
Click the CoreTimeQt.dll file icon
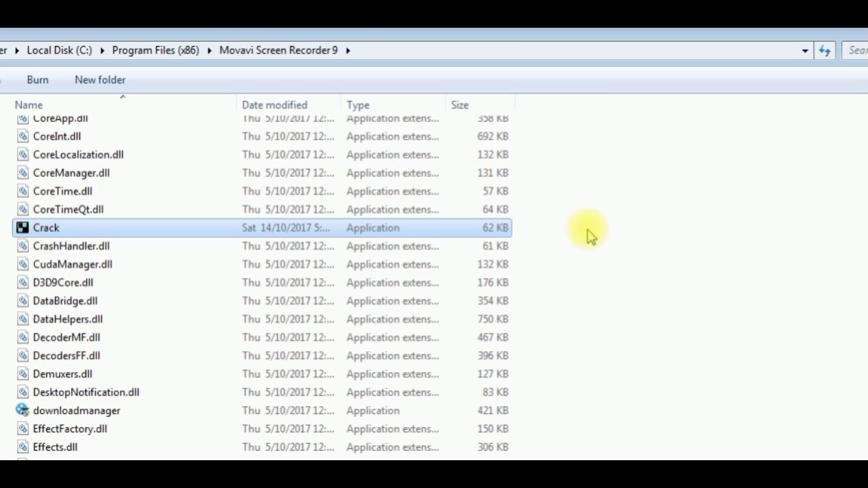[22, 209]
